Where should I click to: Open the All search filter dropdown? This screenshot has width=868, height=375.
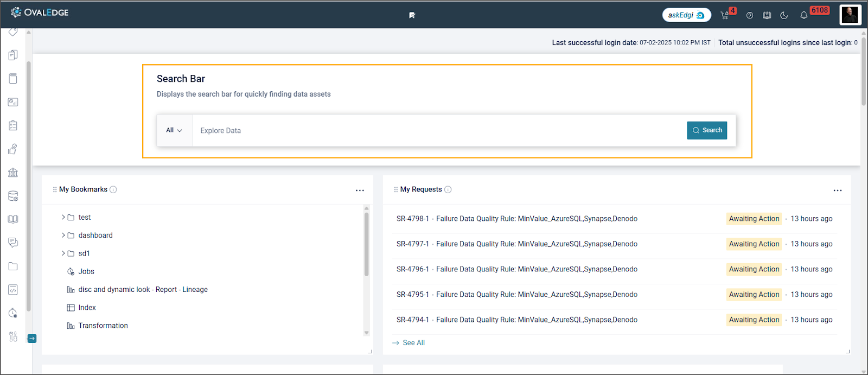(x=174, y=130)
